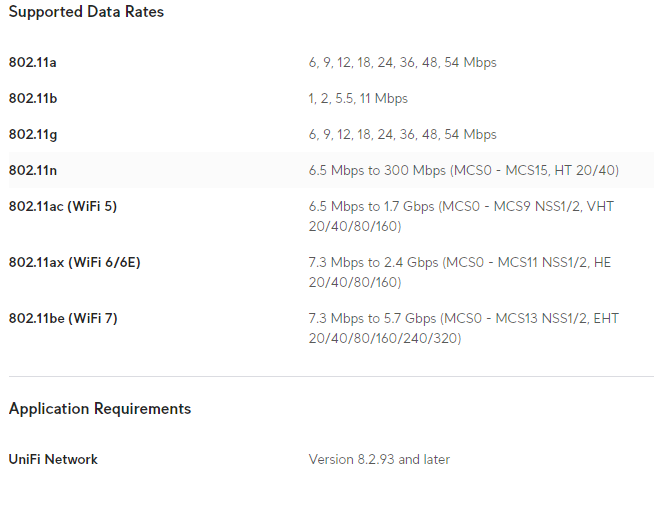Click the Application Requirements heading
Screen dimensions: 654x510
[100, 409]
